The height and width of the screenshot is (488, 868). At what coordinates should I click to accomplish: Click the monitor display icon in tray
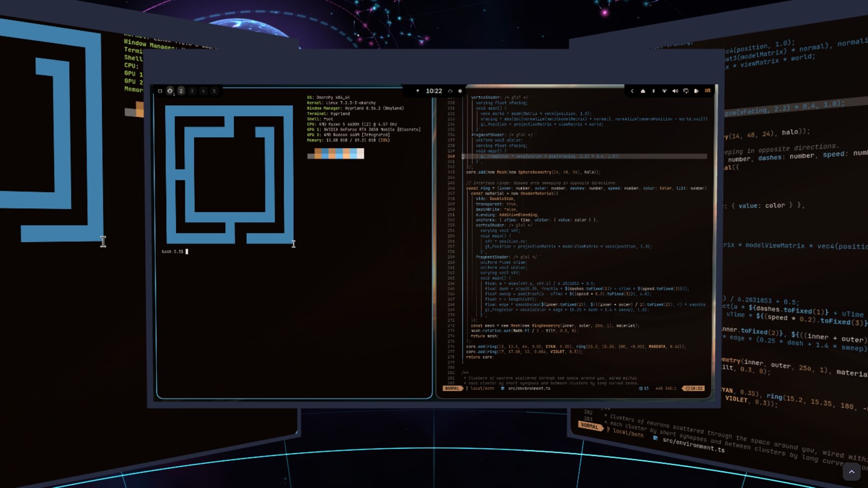pos(686,91)
